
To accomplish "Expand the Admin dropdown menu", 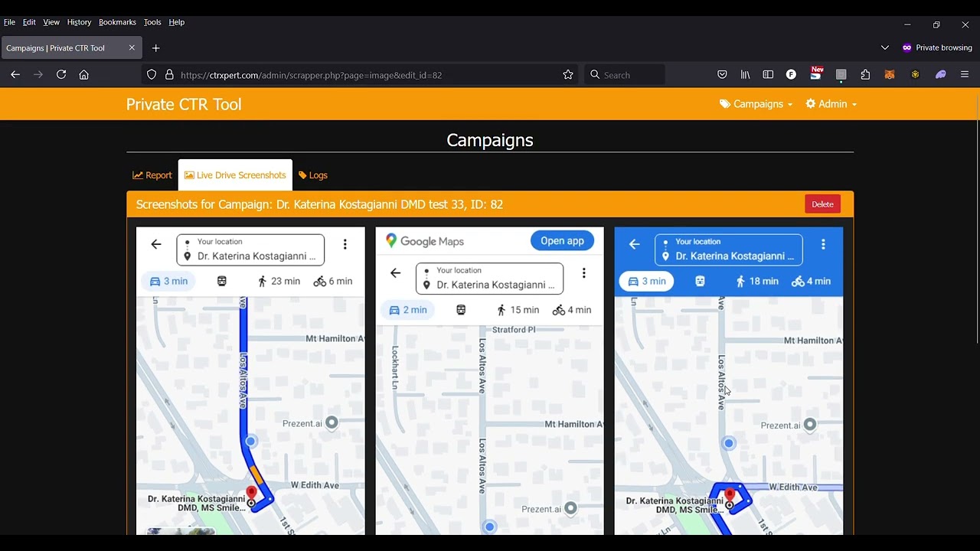I will [831, 104].
